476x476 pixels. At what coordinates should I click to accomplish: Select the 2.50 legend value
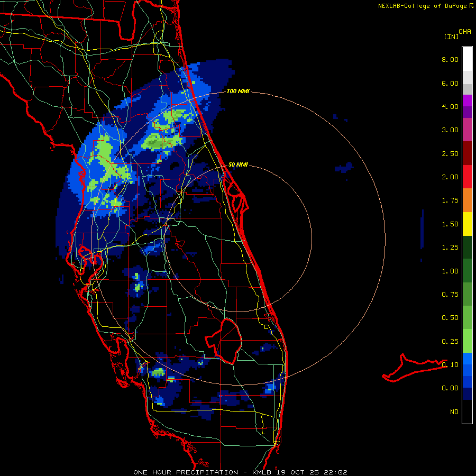tap(450, 153)
